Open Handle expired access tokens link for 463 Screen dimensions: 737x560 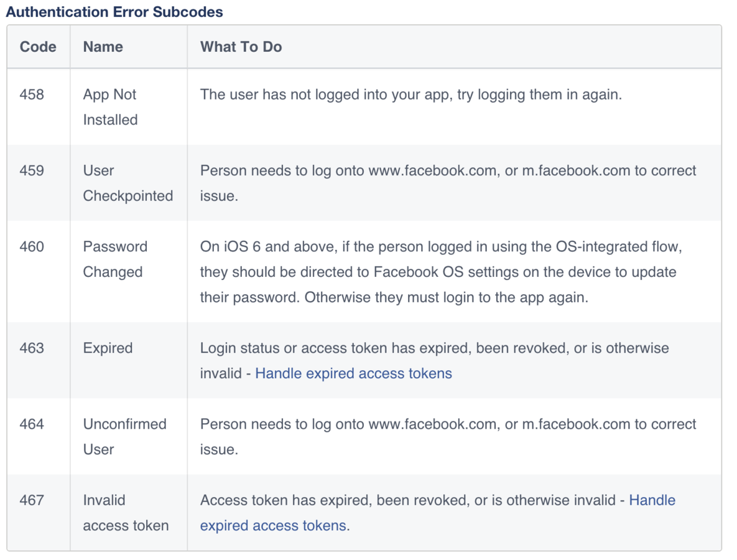click(x=353, y=373)
